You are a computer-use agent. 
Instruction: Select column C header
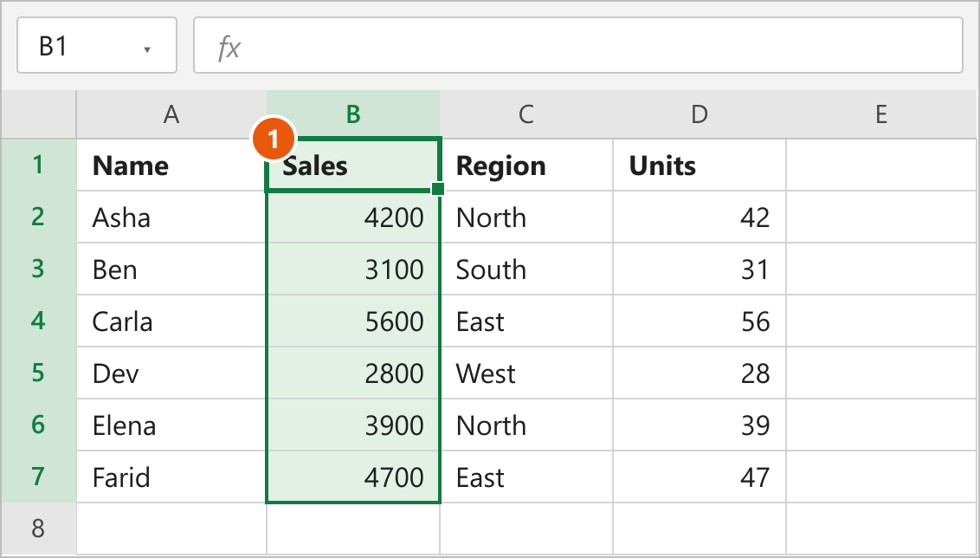point(526,114)
